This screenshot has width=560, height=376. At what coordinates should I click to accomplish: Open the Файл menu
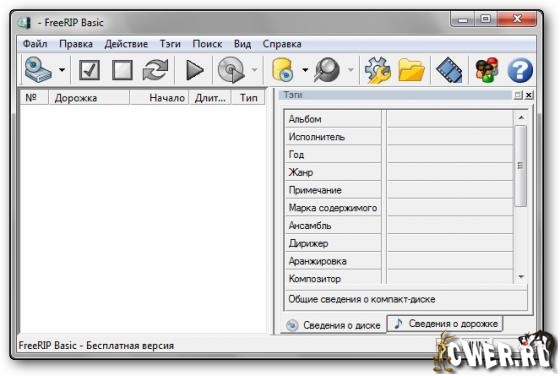tap(35, 44)
